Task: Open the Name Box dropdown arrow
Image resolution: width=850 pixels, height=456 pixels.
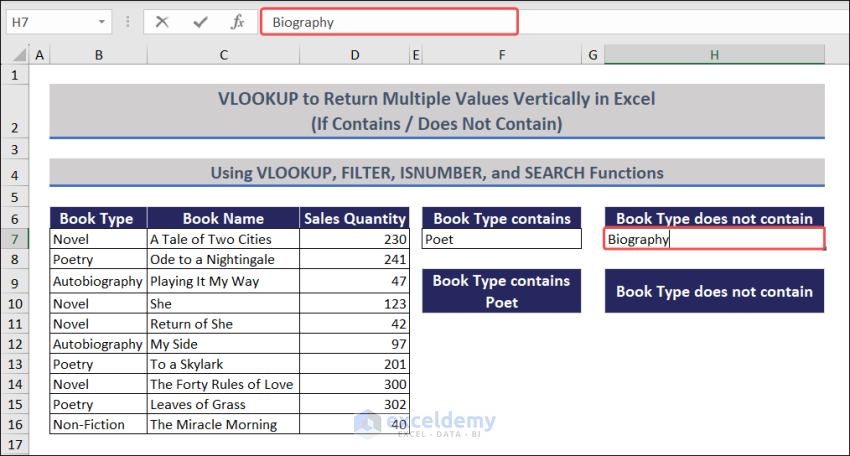Action: click(101, 22)
